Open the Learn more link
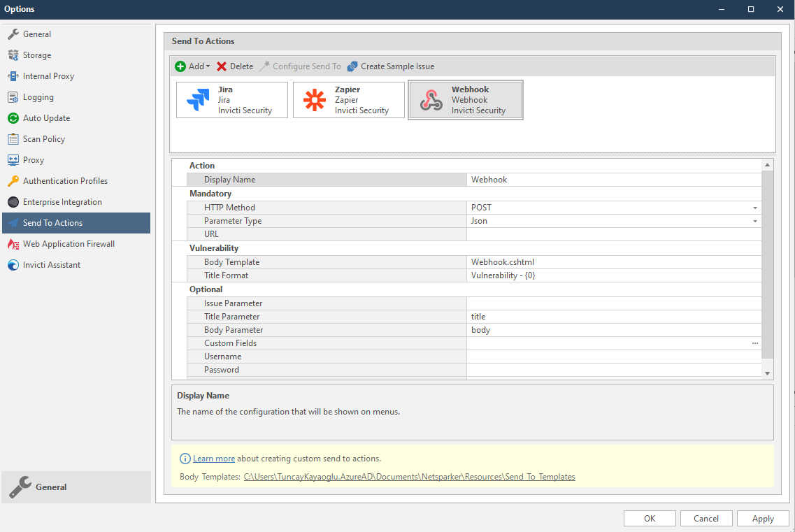This screenshot has height=532, width=795. pos(213,458)
